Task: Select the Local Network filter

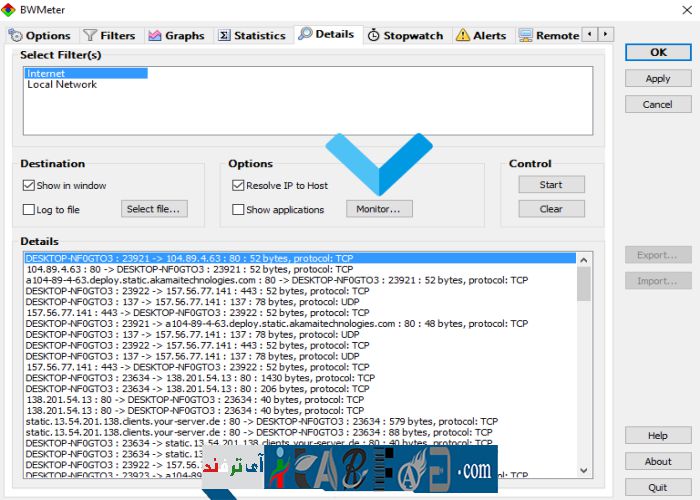Action: tap(62, 85)
